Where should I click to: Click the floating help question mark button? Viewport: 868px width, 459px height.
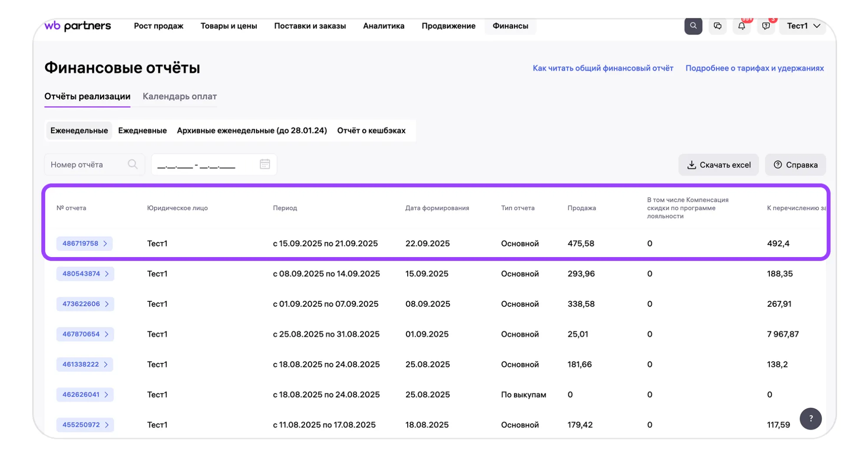(810, 419)
